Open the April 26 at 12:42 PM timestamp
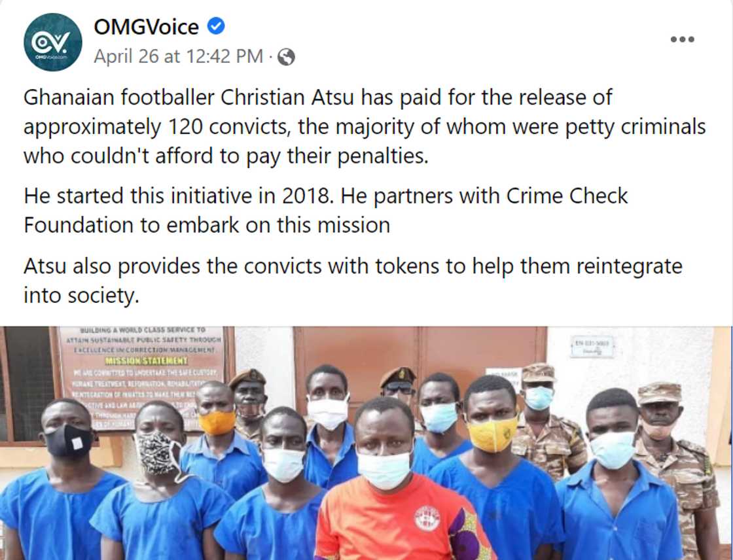 point(179,56)
